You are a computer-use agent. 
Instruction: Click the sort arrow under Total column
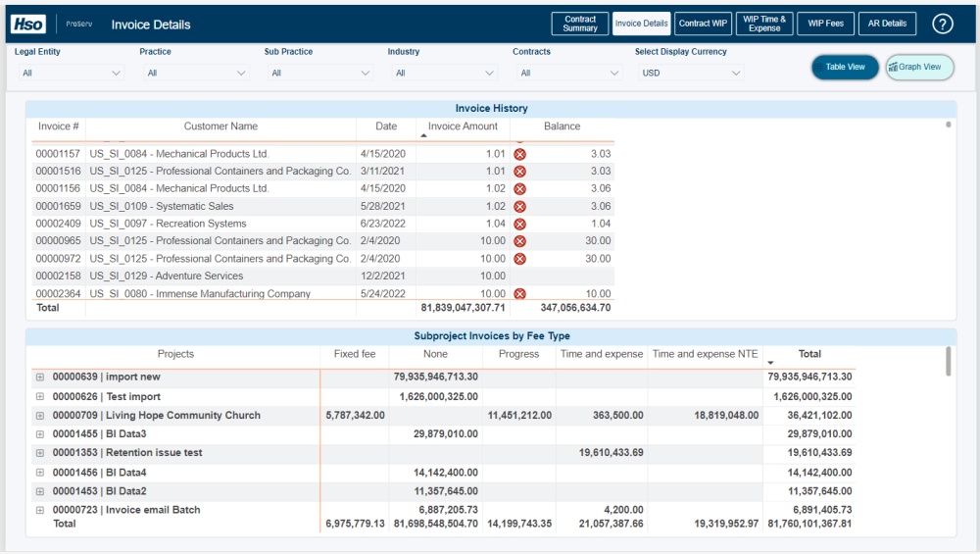[770, 364]
